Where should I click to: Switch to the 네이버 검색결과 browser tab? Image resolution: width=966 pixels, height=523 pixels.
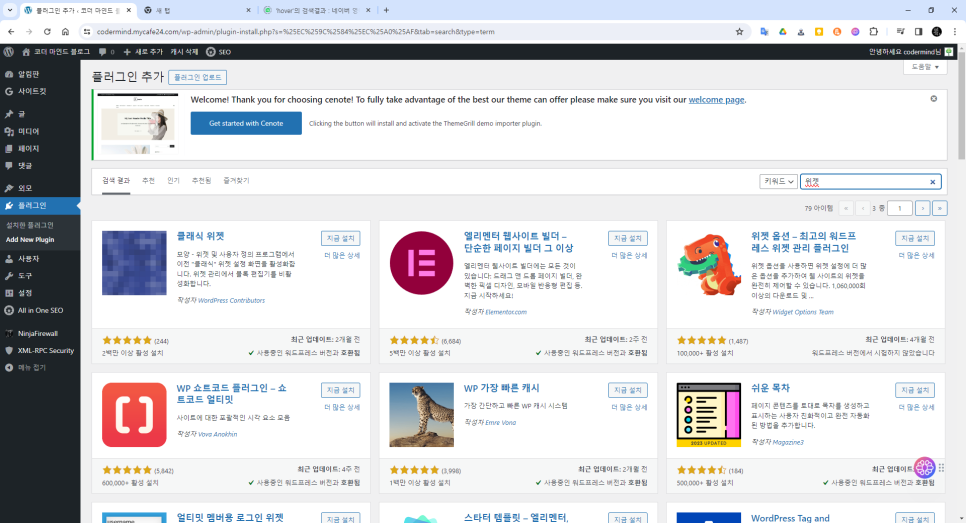[x=316, y=10]
